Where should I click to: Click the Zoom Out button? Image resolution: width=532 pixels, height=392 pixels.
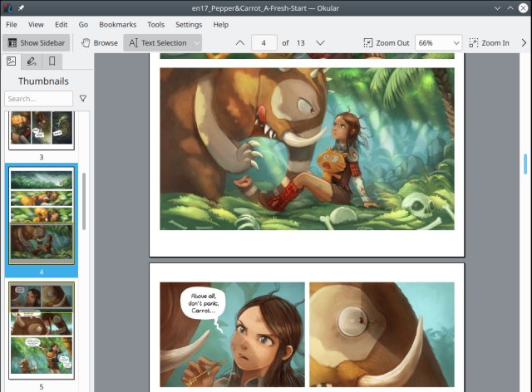(387, 43)
